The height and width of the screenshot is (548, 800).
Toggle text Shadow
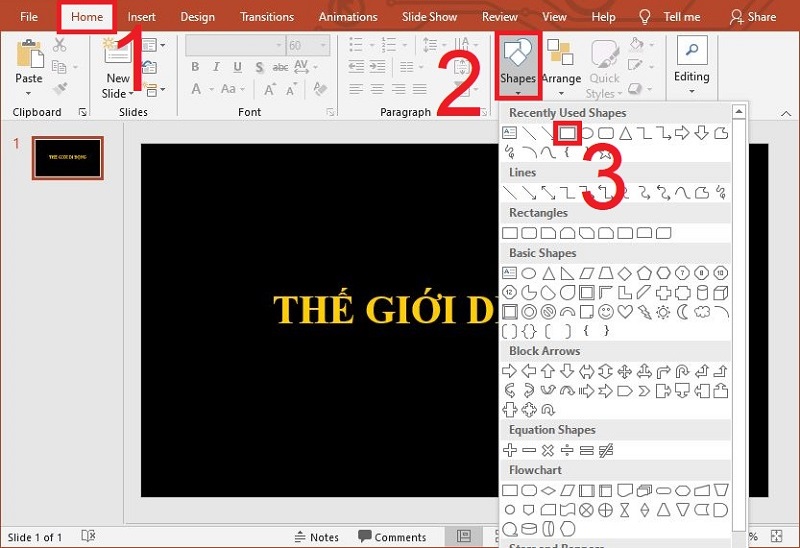coord(259,67)
